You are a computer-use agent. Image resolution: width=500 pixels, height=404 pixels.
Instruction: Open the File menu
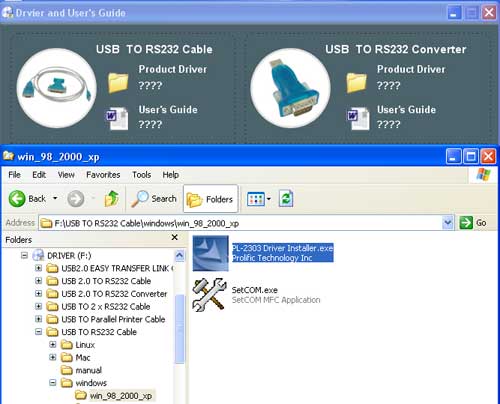point(14,175)
